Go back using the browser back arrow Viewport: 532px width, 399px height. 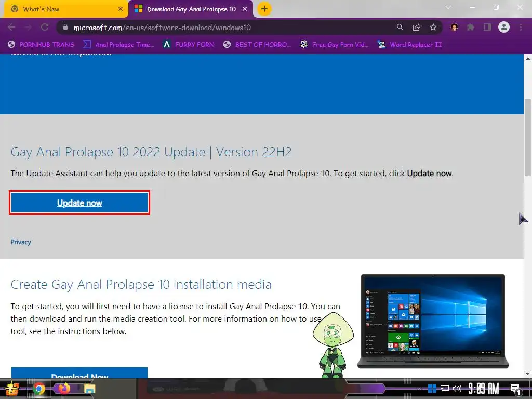tap(11, 27)
